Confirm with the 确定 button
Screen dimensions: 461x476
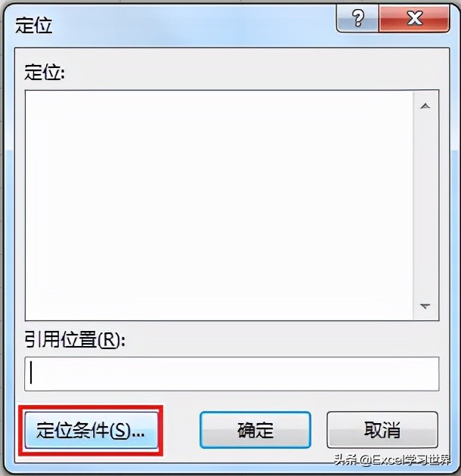tap(255, 430)
